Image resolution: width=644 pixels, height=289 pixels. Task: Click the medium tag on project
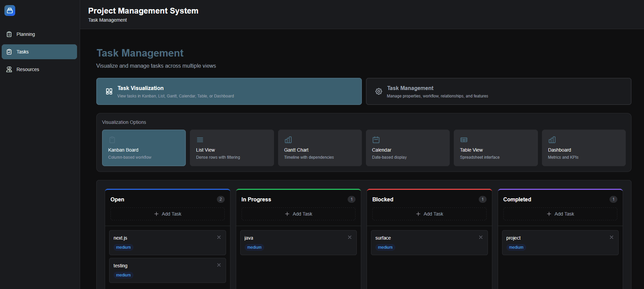point(516,247)
